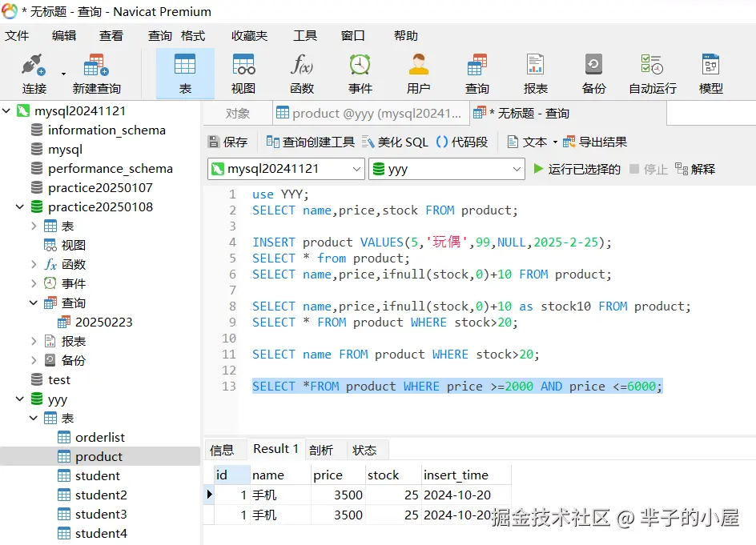Open the 格式 menu
The width and height of the screenshot is (756, 545).
(x=193, y=36)
